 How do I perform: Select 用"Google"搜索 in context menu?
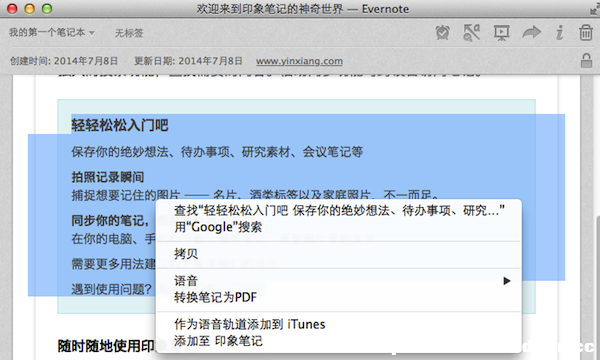(339, 227)
